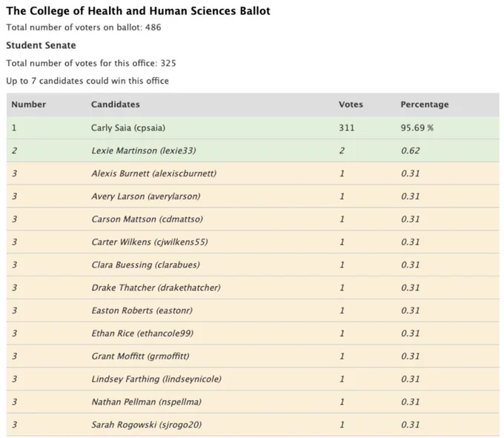Click the Percentage column header

[425, 104]
